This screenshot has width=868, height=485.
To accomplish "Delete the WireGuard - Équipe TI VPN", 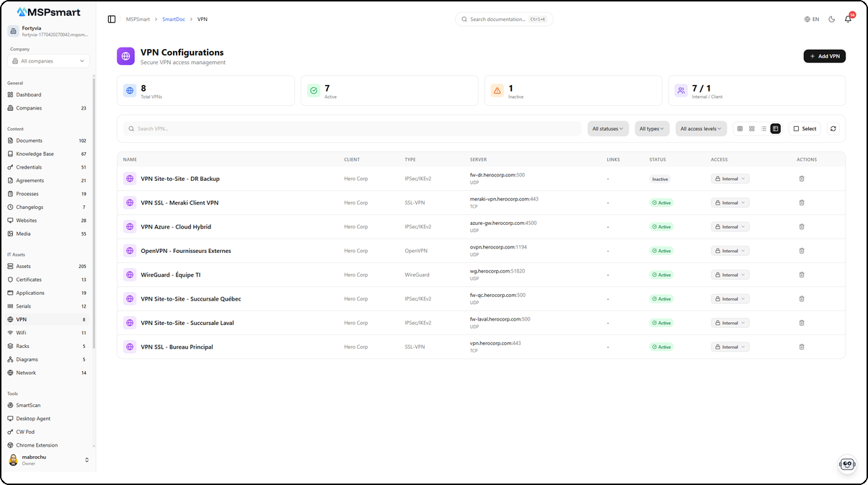I will pos(802,275).
